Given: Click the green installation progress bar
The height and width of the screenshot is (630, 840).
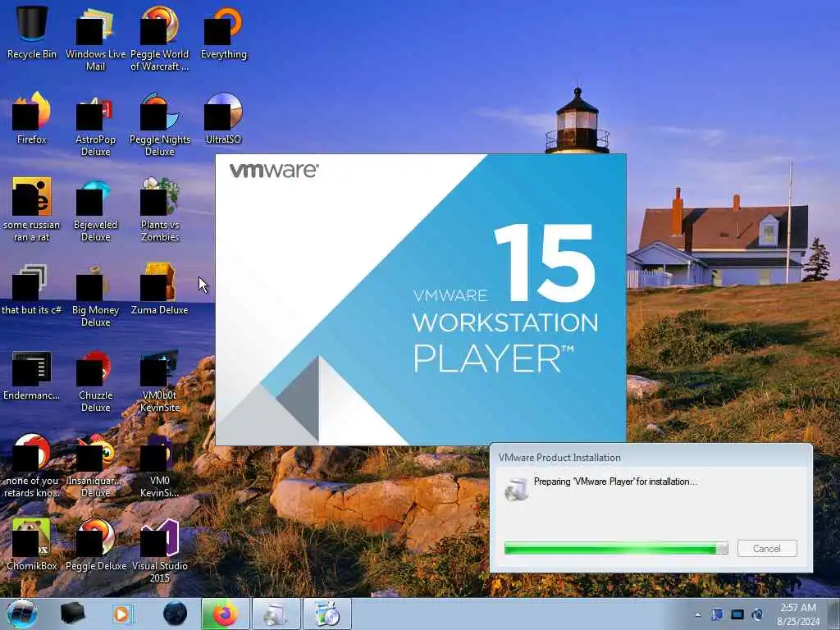Looking at the screenshot, I should point(616,548).
